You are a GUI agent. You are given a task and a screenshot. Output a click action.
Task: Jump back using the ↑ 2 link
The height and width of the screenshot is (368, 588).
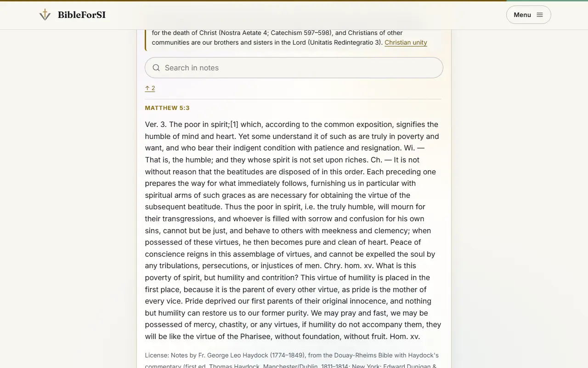(150, 88)
